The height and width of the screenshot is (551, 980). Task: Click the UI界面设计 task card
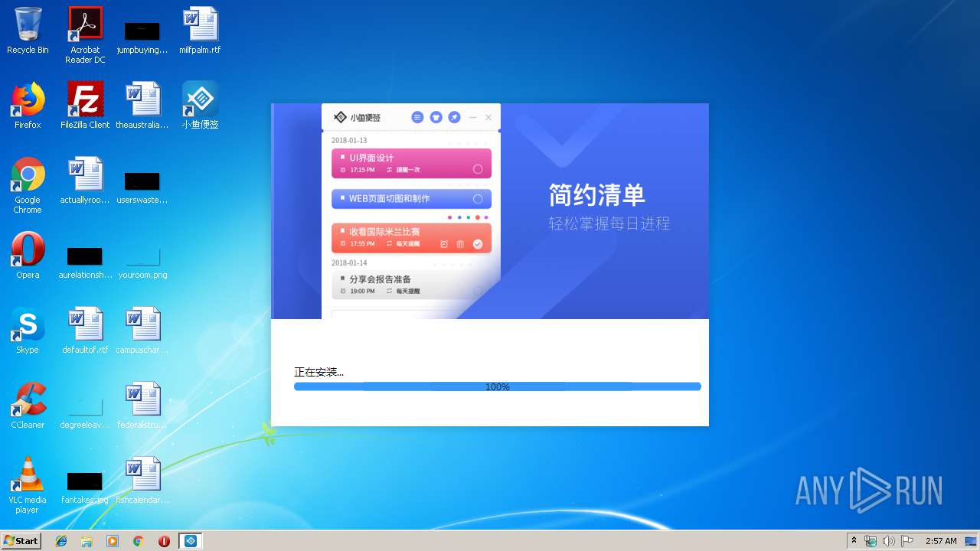click(x=411, y=163)
